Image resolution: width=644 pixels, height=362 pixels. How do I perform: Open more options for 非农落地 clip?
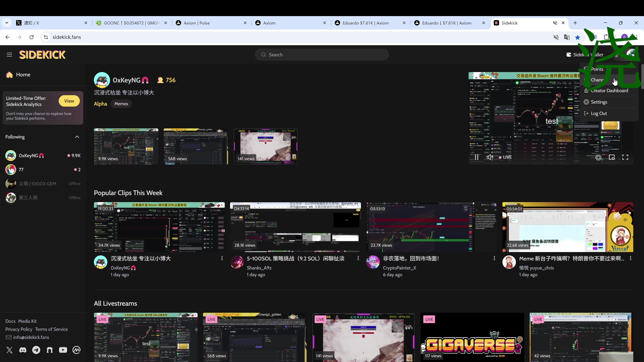[x=494, y=258]
